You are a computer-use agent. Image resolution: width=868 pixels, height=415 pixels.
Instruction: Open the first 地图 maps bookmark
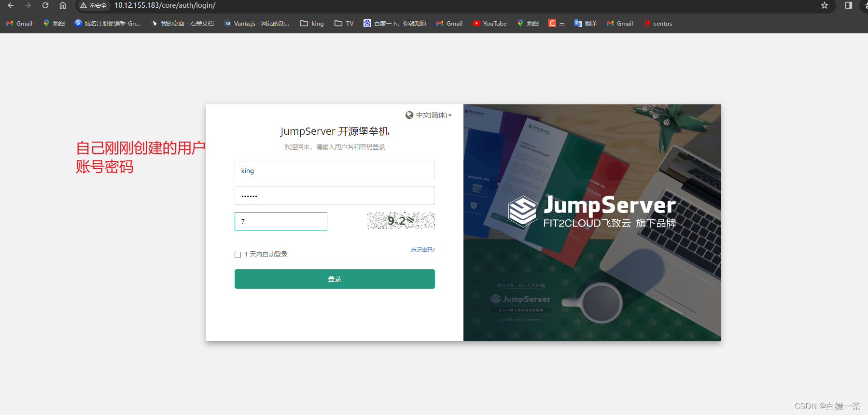click(x=54, y=23)
